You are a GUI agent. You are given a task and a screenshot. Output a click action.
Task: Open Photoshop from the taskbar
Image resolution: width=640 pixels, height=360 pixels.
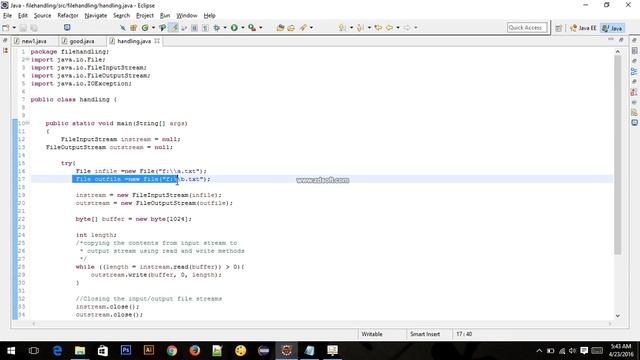(126, 351)
